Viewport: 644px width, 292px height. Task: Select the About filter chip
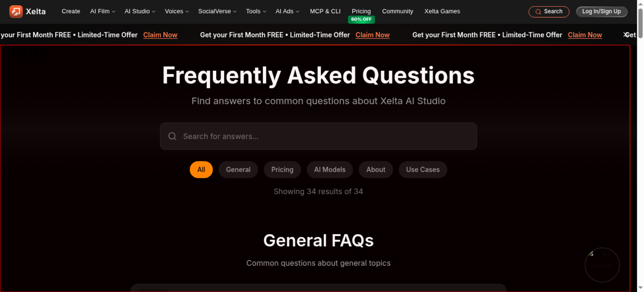coord(376,169)
